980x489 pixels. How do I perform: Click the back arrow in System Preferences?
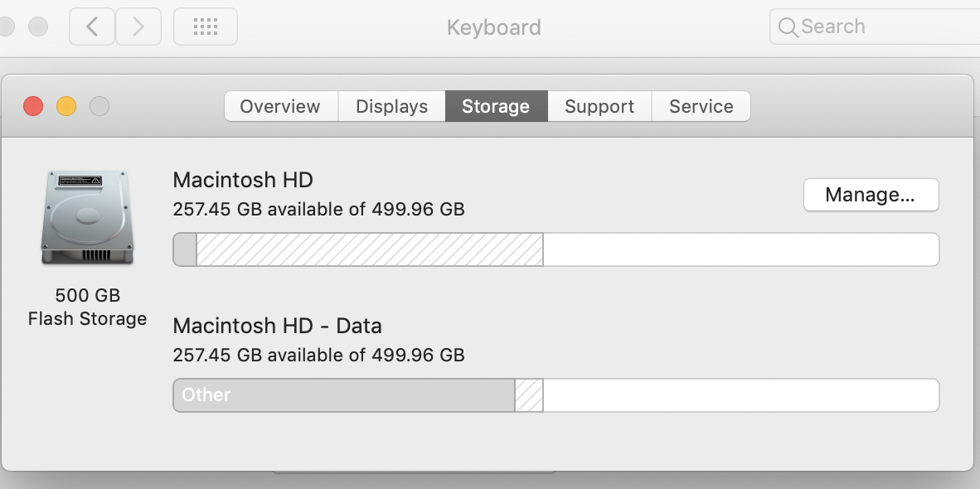pos(92,27)
